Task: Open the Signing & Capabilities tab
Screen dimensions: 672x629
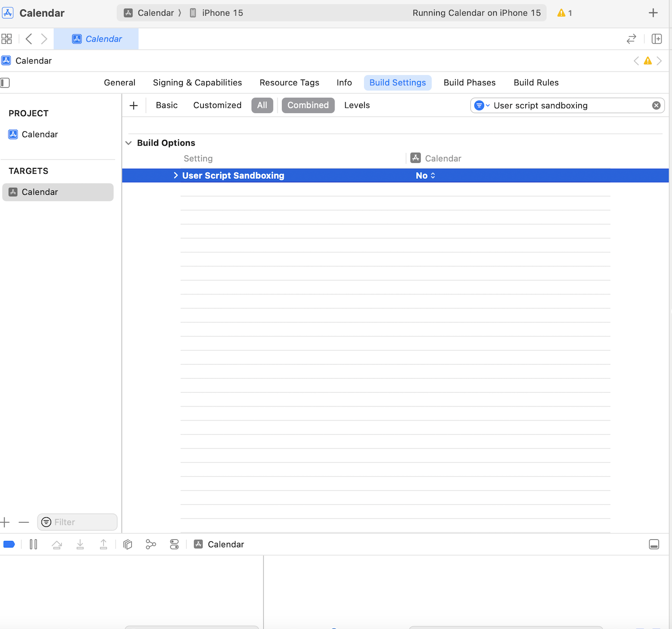Action: pyautogui.click(x=197, y=83)
